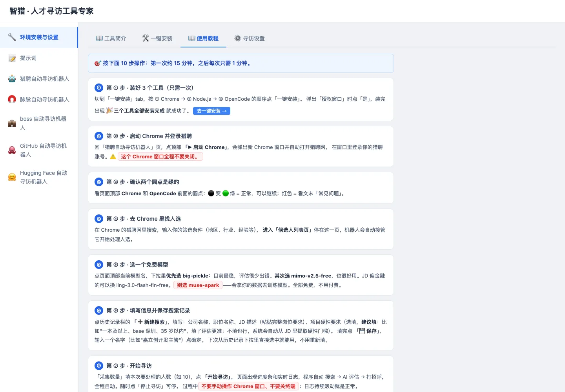The image size is (565, 392).
Task: Click the gear icon on 寻访设置 tab
Action: [x=238, y=38]
